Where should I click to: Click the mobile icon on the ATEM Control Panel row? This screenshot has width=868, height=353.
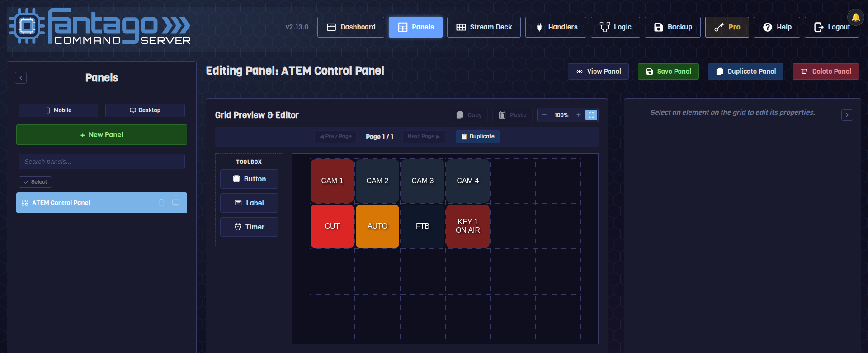pyautogui.click(x=161, y=203)
